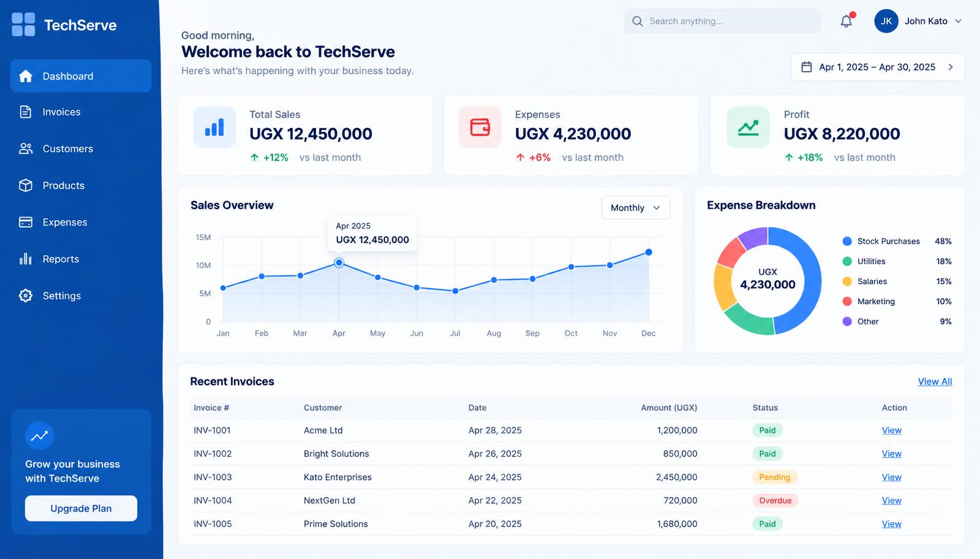
Task: View invoice INV-1001
Action: [892, 430]
